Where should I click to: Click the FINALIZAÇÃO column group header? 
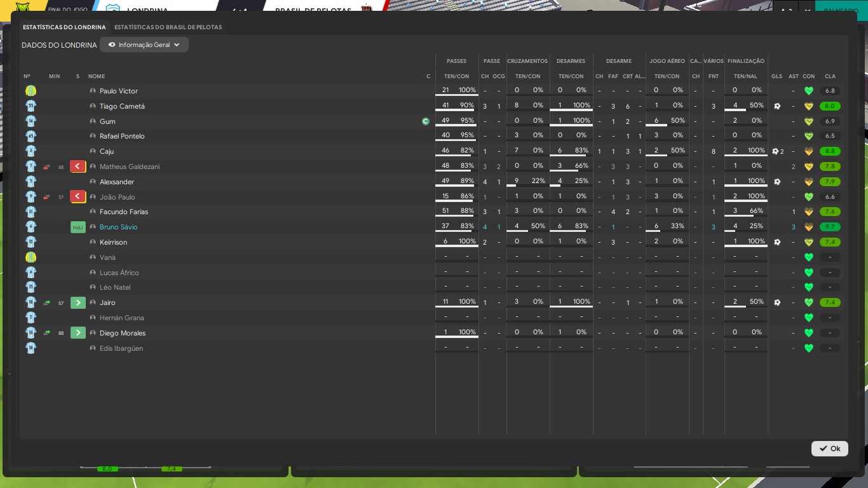[746, 61]
